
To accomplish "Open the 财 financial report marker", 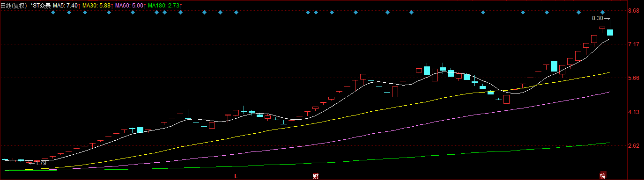I will [x=316, y=176].
